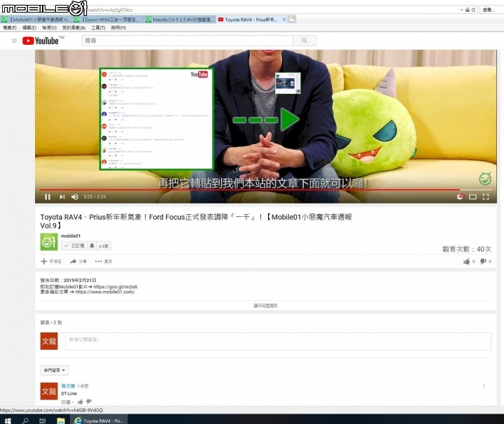
Task: Like the ST-Line comment
Action: pos(80,402)
